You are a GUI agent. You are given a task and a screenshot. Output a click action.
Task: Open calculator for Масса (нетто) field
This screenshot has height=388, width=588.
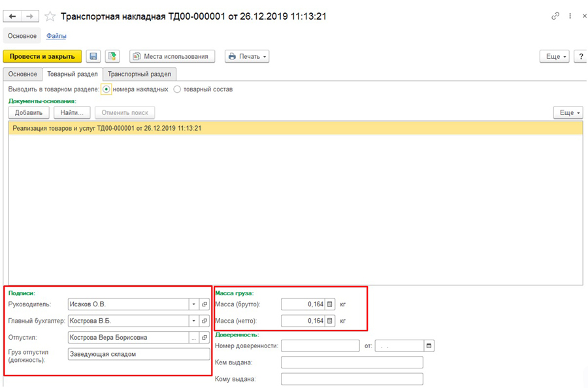point(330,321)
